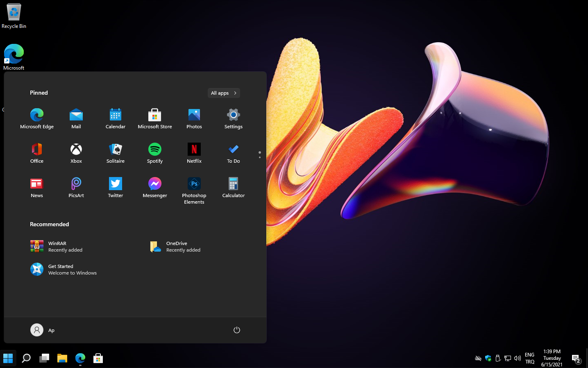Launch the Mail app

(x=76, y=119)
